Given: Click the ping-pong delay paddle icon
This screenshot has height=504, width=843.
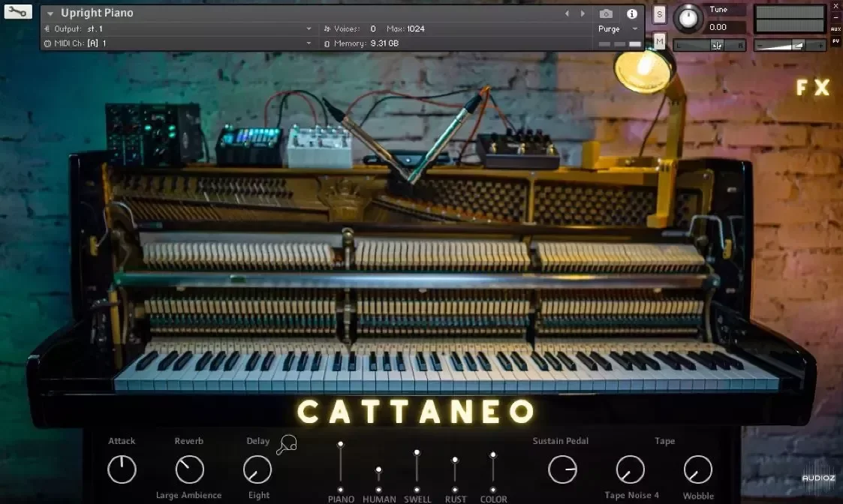Looking at the screenshot, I should 287,445.
